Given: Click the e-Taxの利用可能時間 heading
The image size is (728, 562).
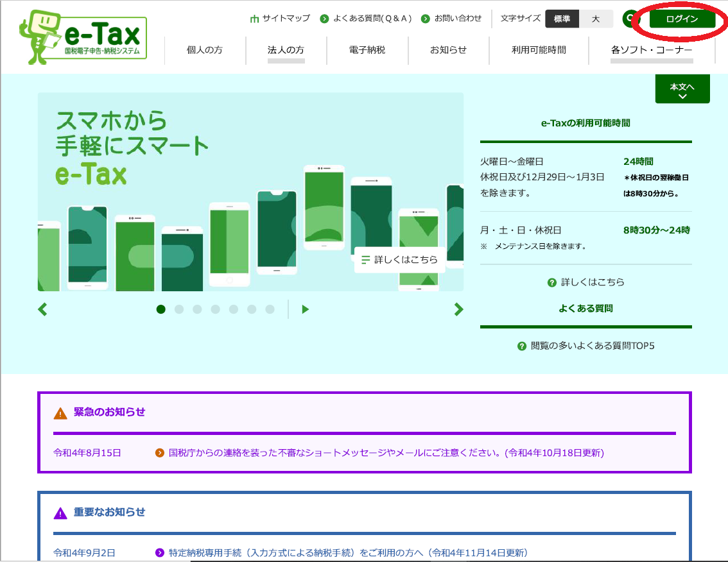Looking at the screenshot, I should [585, 123].
